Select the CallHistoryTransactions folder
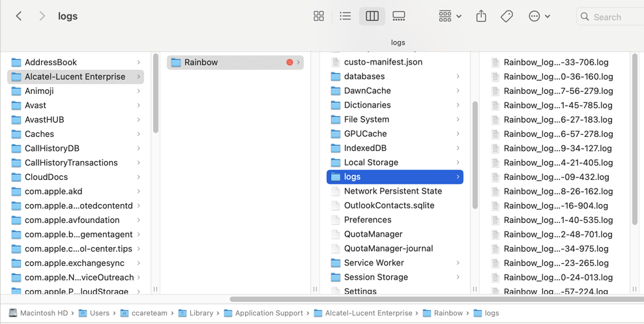The height and width of the screenshot is (324, 644). [x=76, y=162]
